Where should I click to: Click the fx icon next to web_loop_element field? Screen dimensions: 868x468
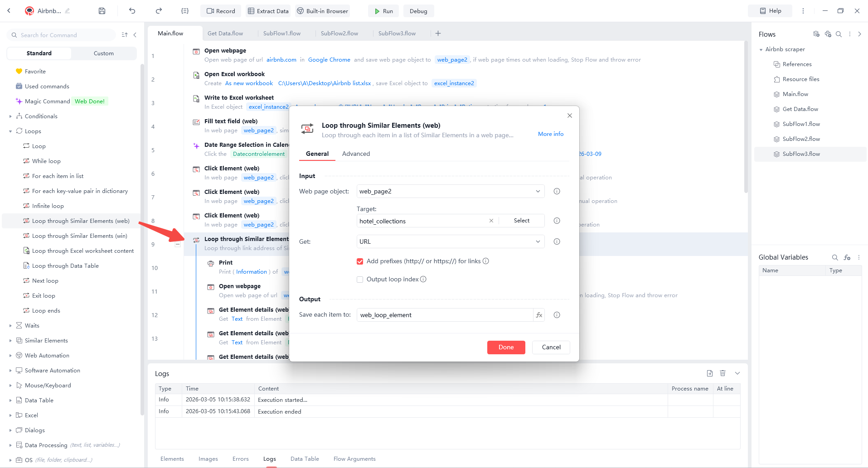pyautogui.click(x=538, y=314)
